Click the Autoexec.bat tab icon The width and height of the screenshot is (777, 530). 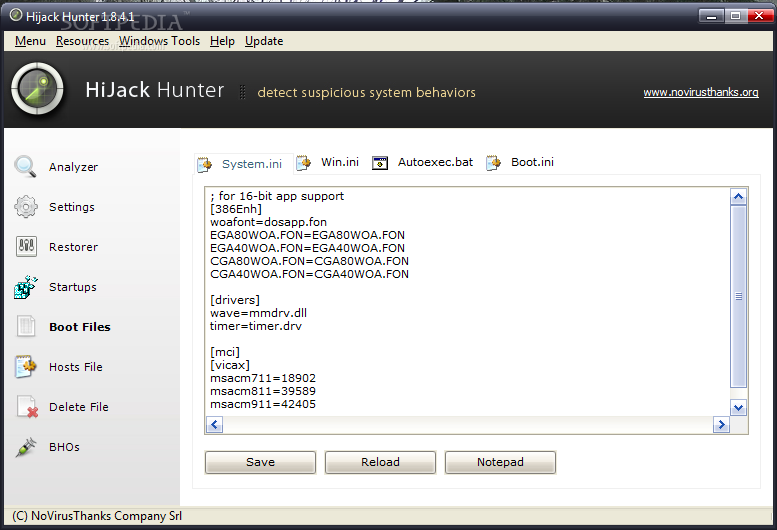click(380, 162)
